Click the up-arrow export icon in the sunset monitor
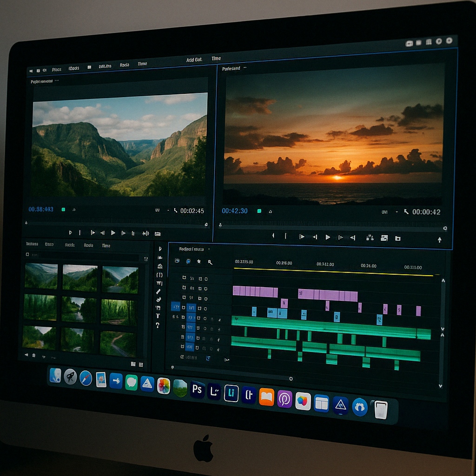 pyautogui.click(x=439, y=240)
